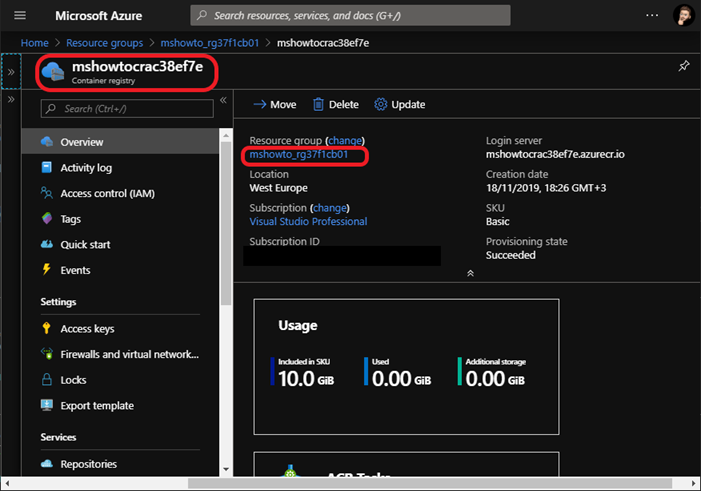Image resolution: width=701 pixels, height=491 pixels.
Task: Click the Move arrow icon
Action: coord(260,105)
